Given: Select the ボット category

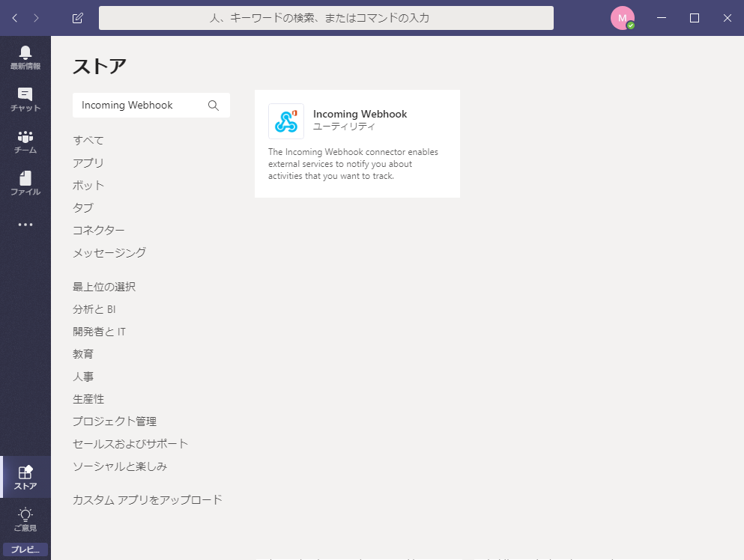Looking at the screenshot, I should (x=88, y=186).
